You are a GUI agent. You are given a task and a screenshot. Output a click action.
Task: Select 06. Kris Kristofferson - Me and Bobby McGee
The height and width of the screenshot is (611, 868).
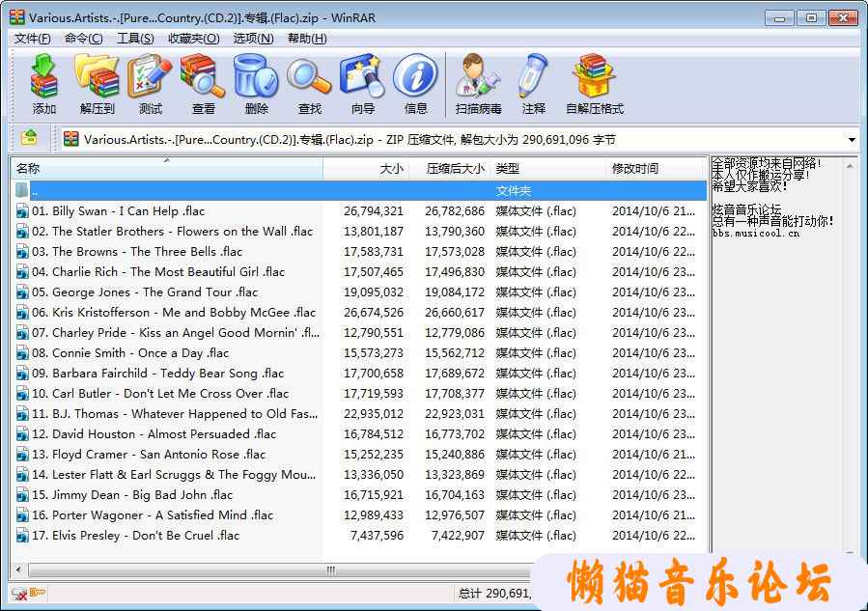[x=174, y=313]
